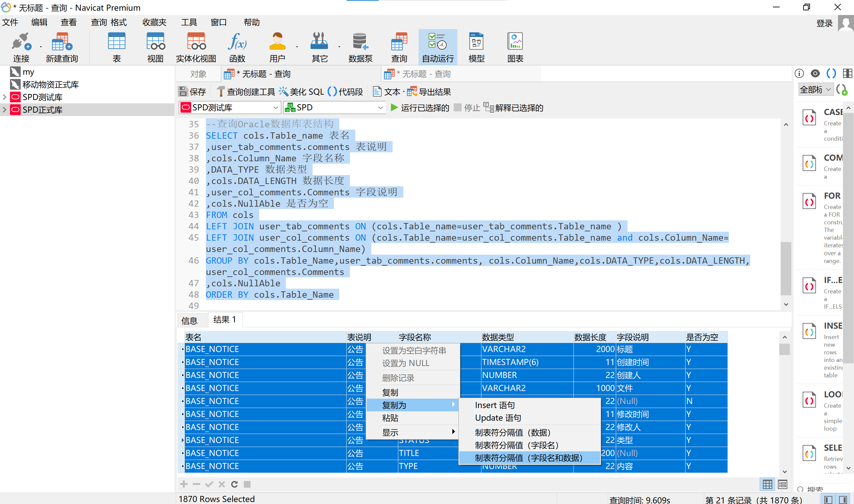Select the 自动运行 icon
The image size is (854, 504).
tap(438, 46)
